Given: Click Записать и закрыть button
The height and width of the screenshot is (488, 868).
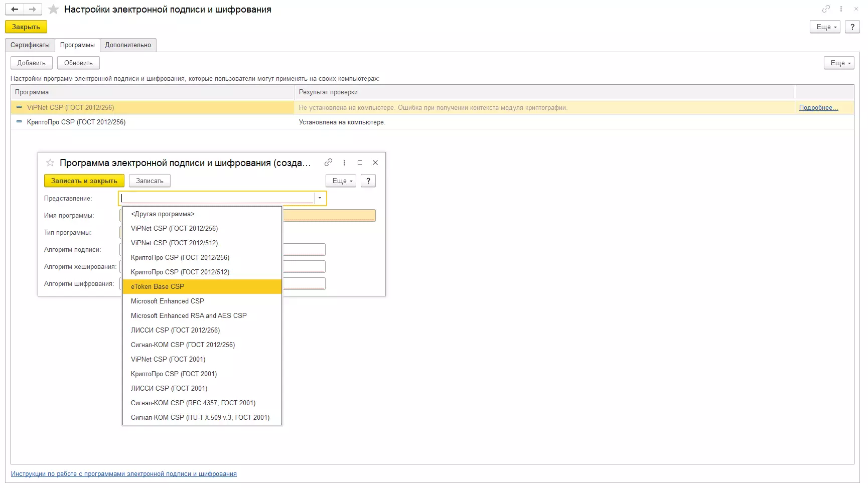Looking at the screenshot, I should 84,181.
